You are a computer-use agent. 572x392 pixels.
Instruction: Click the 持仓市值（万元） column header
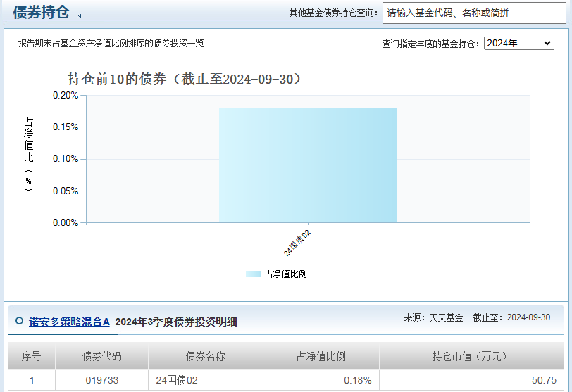(x=471, y=356)
